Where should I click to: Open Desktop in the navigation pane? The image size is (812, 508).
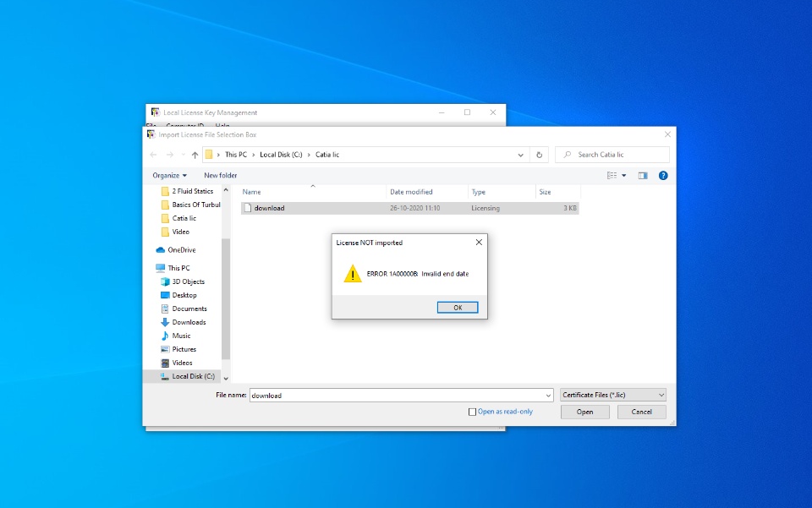tap(178, 295)
